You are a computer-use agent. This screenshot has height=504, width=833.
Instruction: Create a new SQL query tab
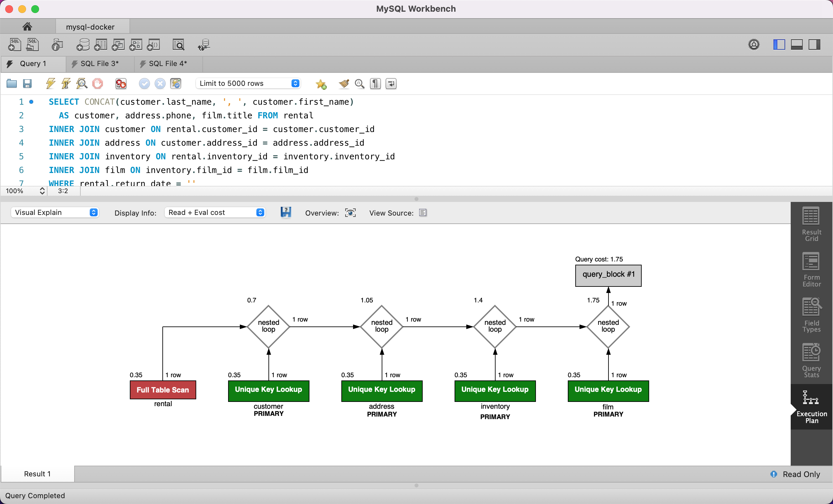[14, 44]
